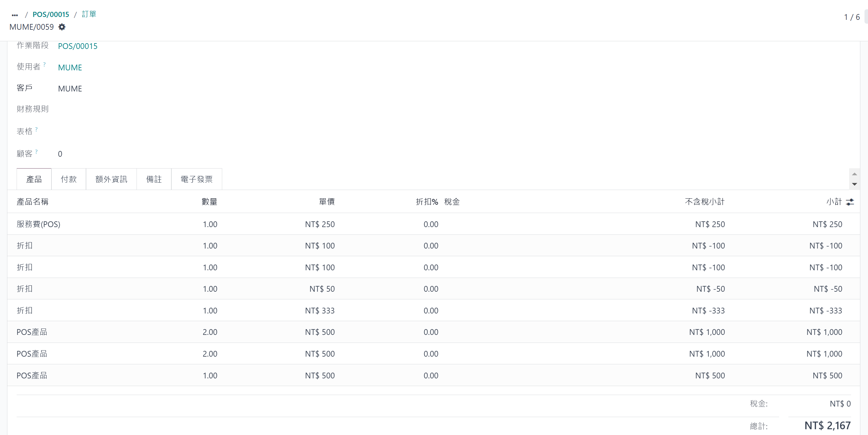Sort by 數量 column header
This screenshot has height=435, width=868.
[209, 202]
